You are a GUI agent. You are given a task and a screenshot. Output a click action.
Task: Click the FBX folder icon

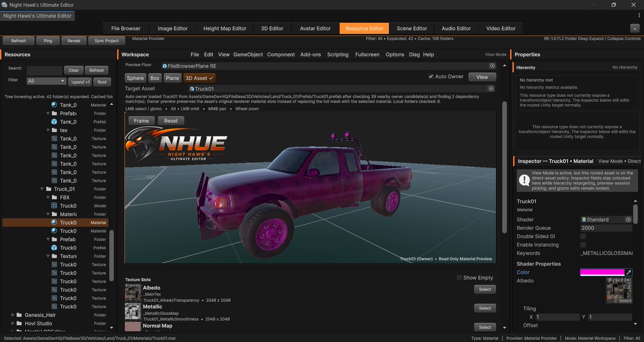pyautogui.click(x=54, y=198)
